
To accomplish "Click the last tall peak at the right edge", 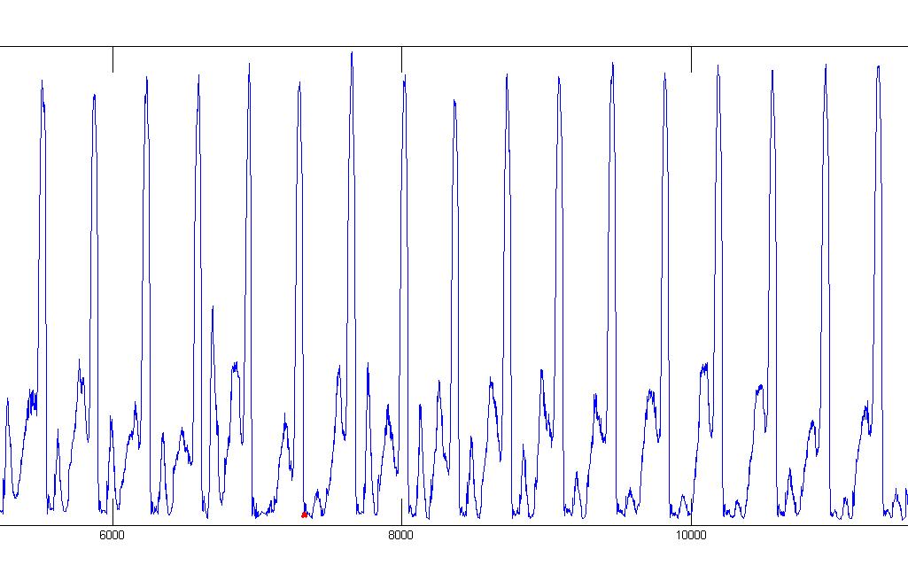I will pos(878,66).
